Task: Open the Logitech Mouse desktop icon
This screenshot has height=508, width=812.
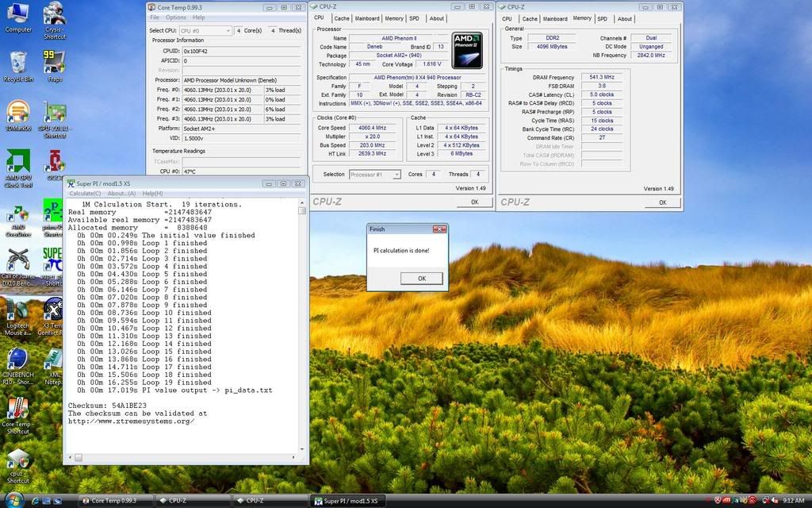Action: click(17, 317)
